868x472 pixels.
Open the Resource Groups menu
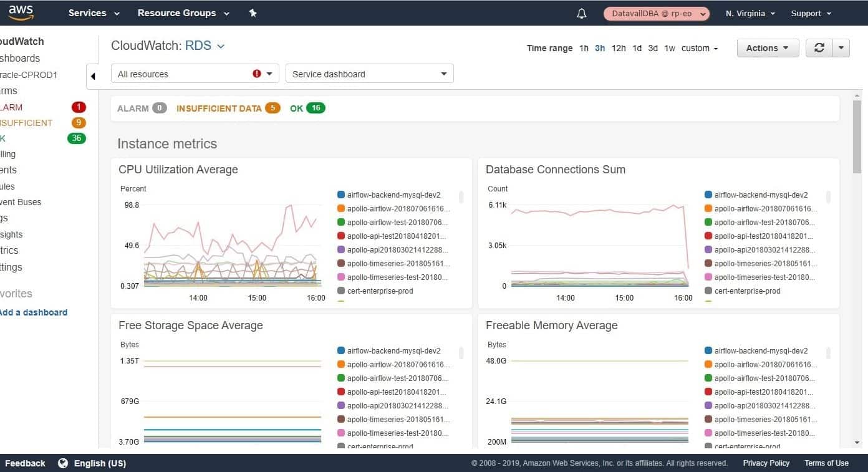point(183,13)
